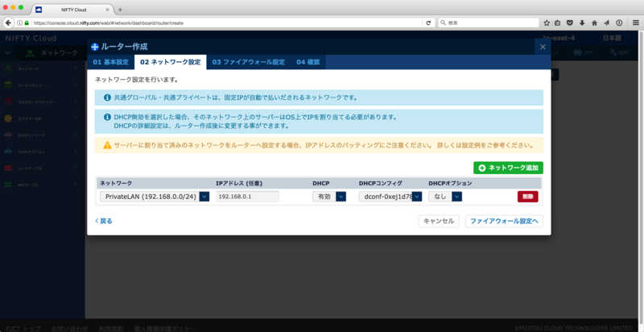Click the ロードバランサー sidebar icon
Image resolution: width=644 pixels, height=332 pixels.
(x=8, y=85)
